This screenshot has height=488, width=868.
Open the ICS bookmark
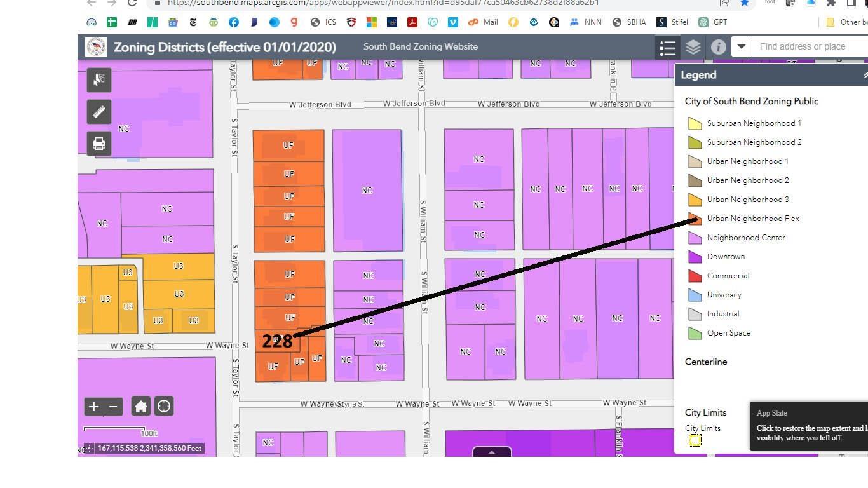[323, 22]
